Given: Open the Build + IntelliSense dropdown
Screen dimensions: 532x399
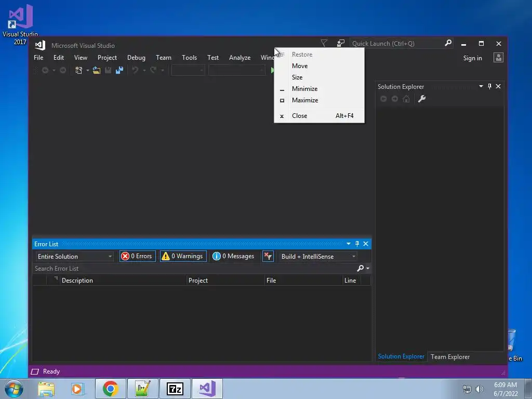Looking at the screenshot, I should tap(318, 257).
